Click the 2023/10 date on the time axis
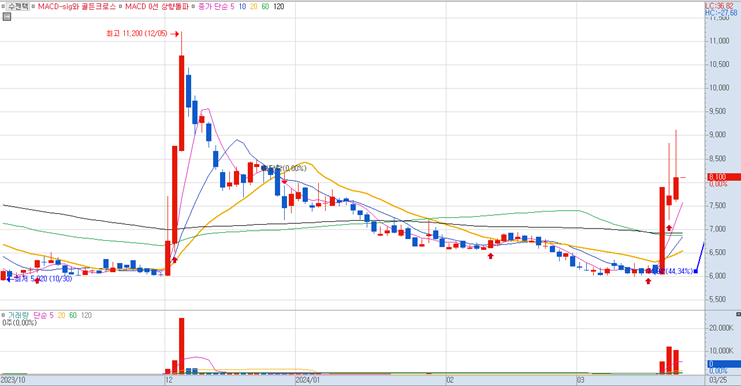 tap(13, 380)
